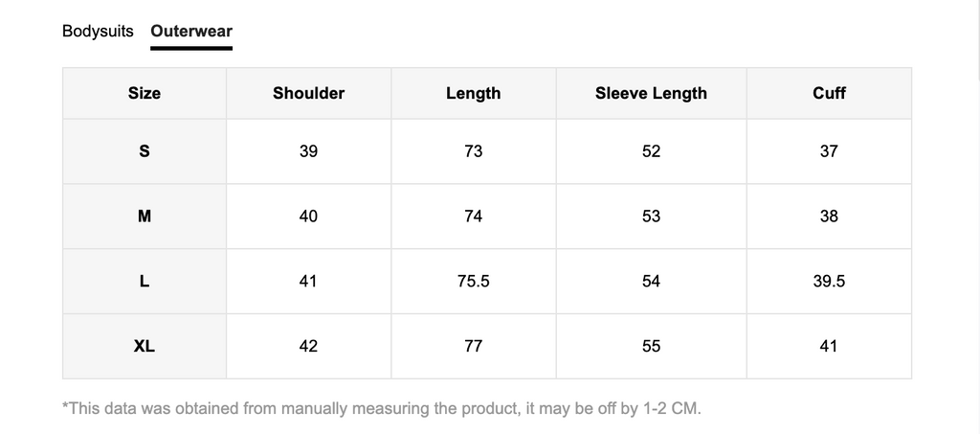
Task: Click the Size column header
Action: coord(145,93)
